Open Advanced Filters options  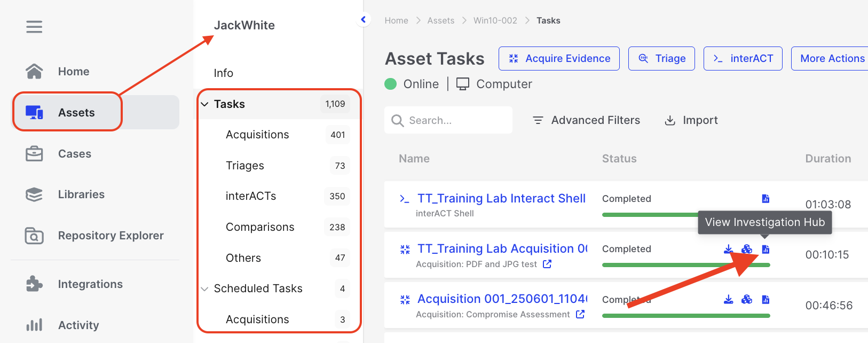click(586, 120)
